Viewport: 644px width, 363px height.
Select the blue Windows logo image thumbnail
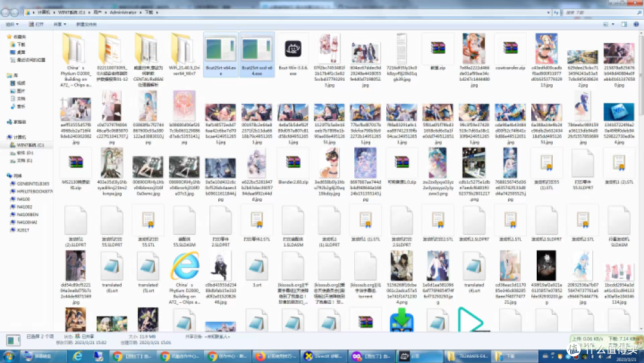[x=618, y=112]
